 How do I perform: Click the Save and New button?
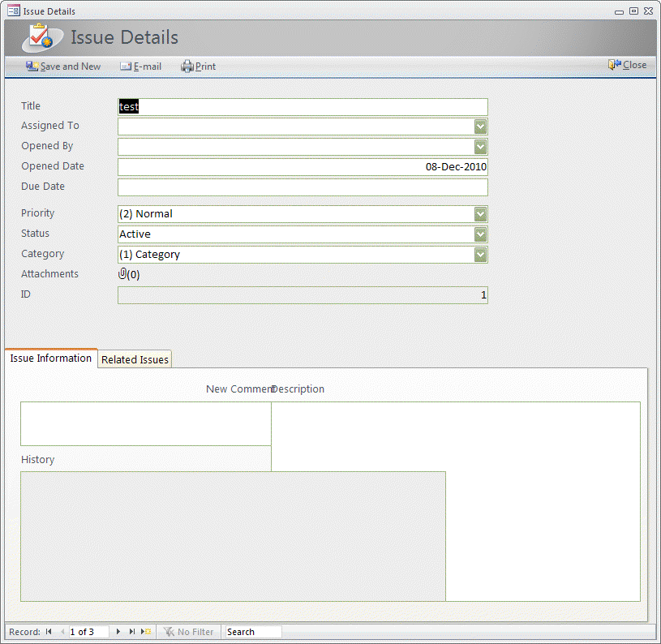click(x=63, y=67)
